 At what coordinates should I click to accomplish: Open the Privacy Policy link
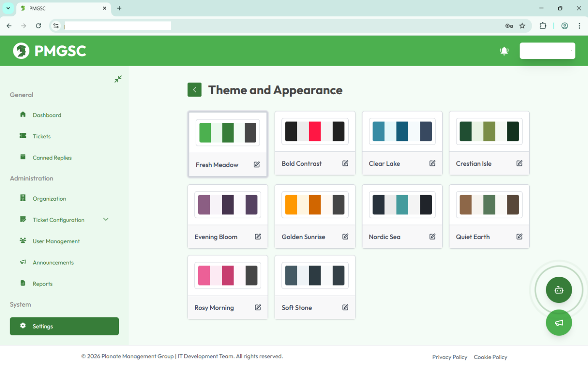449,357
